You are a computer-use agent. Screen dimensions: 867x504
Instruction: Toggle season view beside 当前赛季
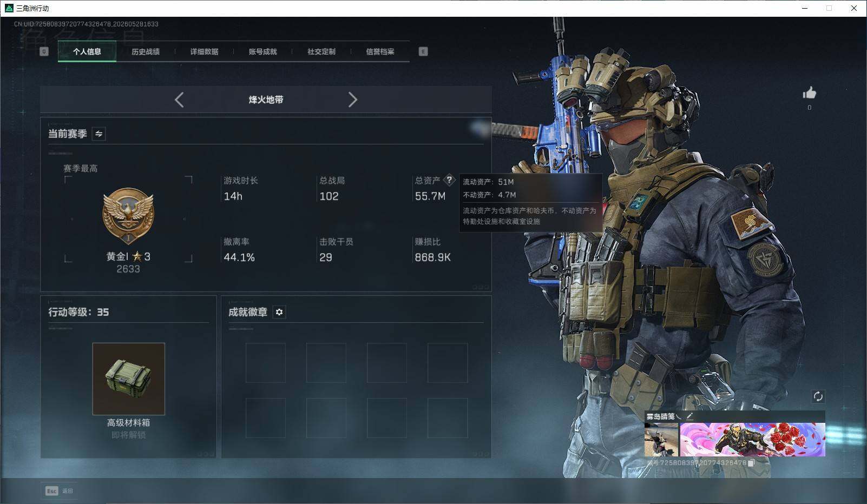(99, 134)
